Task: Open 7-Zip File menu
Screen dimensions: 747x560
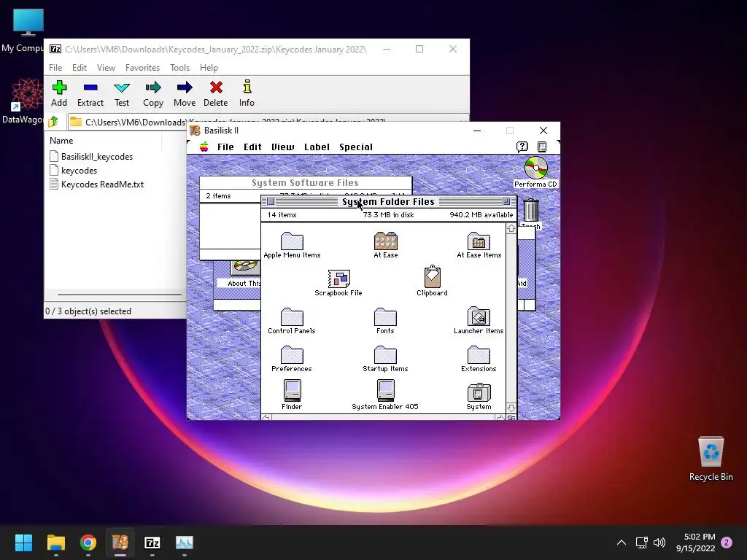Action: tap(55, 68)
